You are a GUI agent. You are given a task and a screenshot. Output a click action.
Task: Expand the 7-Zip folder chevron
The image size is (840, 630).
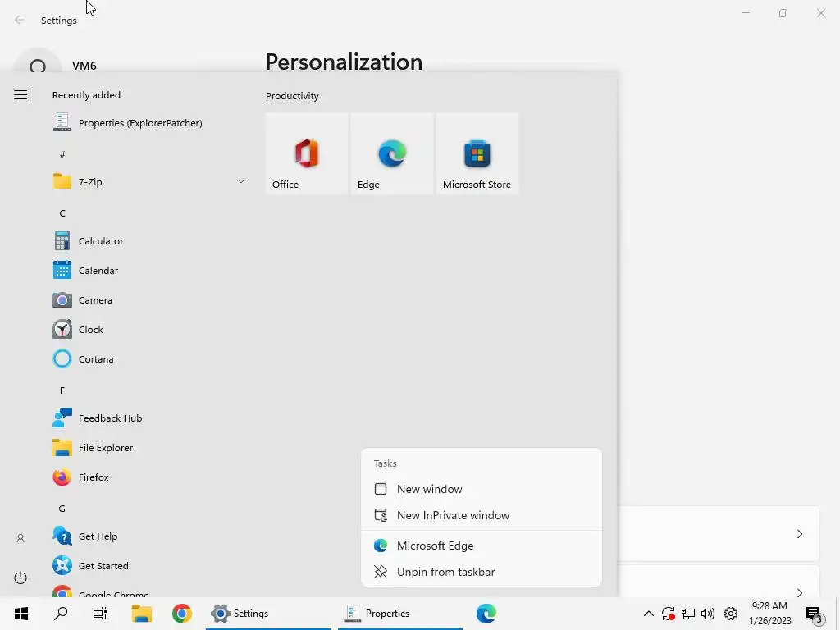[x=241, y=181]
